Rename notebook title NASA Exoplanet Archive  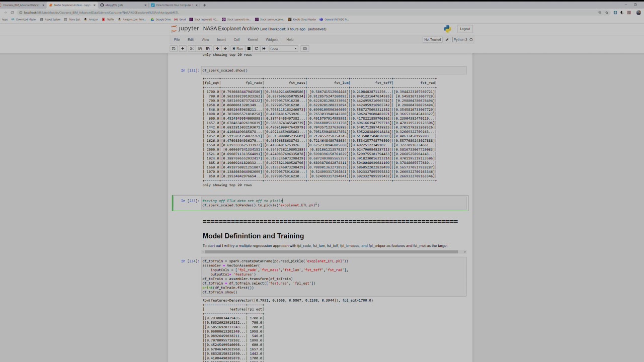pyautogui.click(x=230, y=29)
